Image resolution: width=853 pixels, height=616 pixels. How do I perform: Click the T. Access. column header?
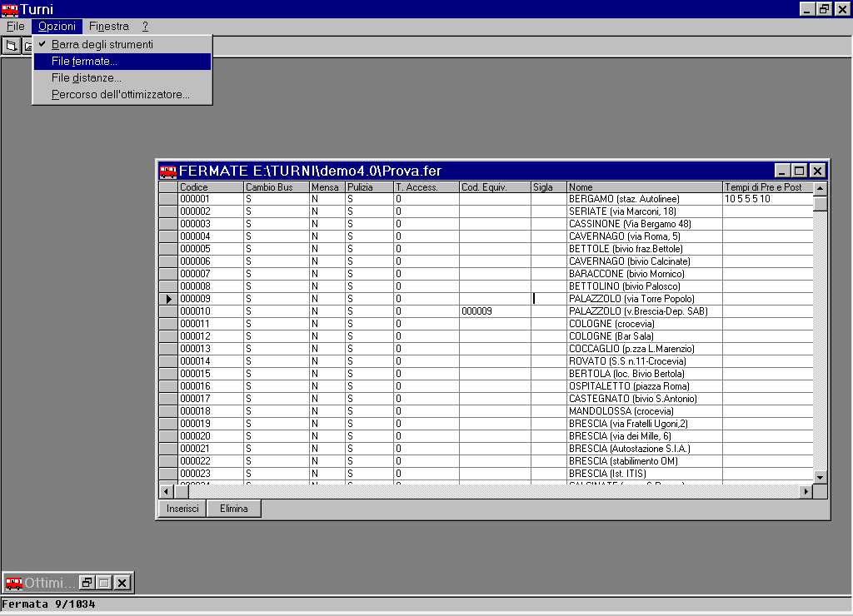click(426, 187)
